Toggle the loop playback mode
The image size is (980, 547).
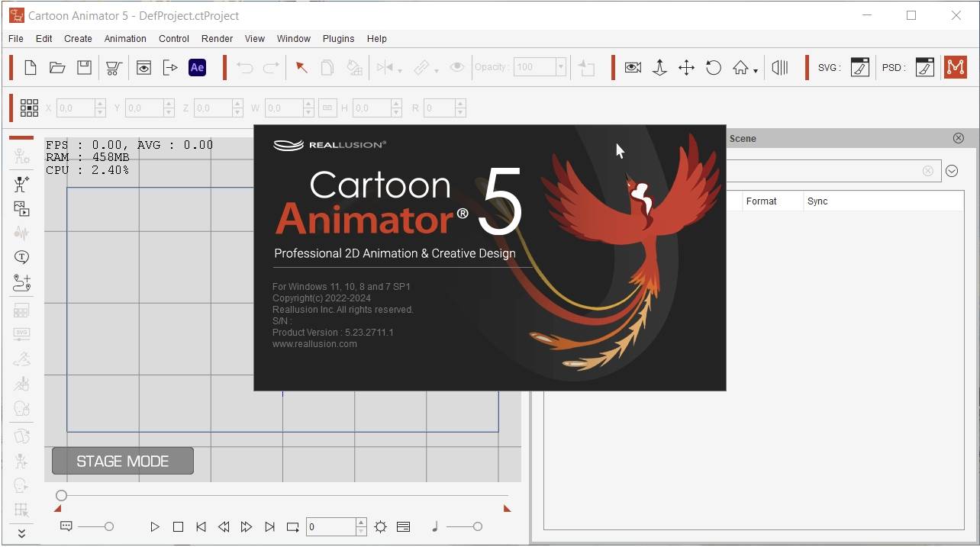(x=292, y=526)
